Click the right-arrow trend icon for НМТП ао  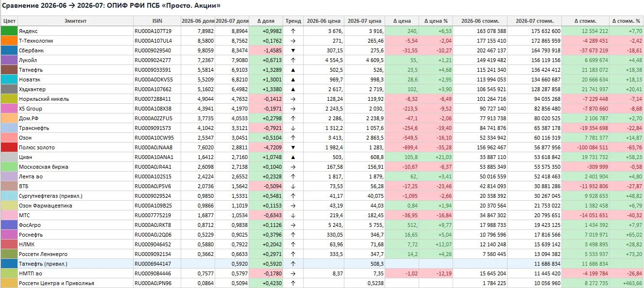[293, 273]
